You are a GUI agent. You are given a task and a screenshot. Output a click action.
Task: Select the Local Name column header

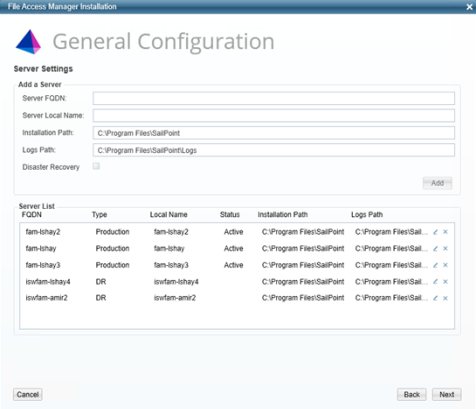169,215
